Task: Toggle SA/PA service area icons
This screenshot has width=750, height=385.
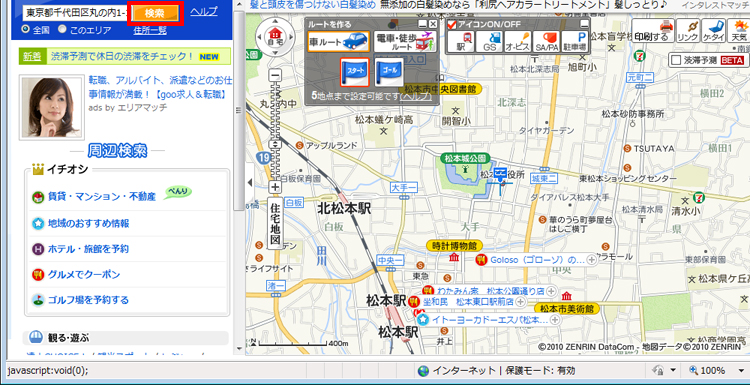Action: 546,42
